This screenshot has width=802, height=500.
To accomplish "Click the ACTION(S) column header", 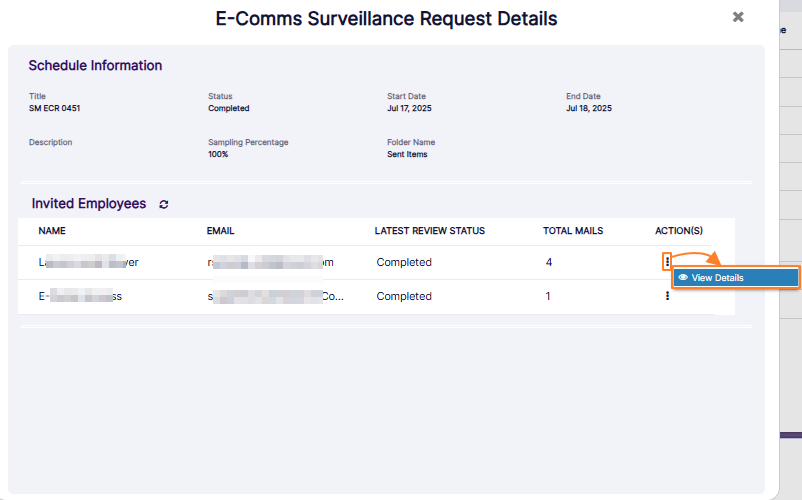I will 679,231.
